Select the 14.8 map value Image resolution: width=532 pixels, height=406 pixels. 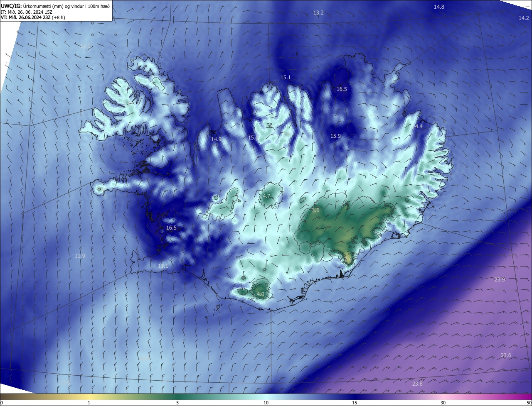coord(439,7)
